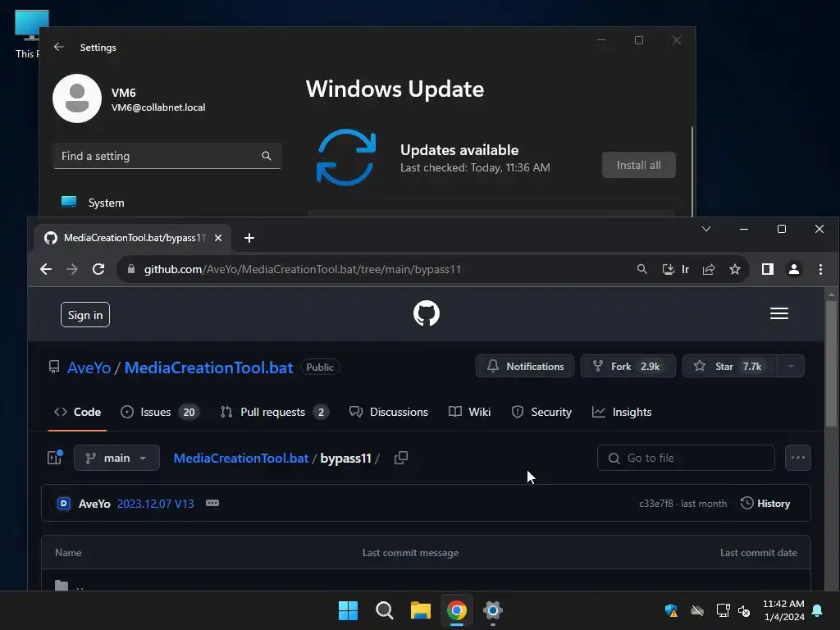This screenshot has width=840, height=630.
Task: Open the Issues tab
Action: pos(160,412)
